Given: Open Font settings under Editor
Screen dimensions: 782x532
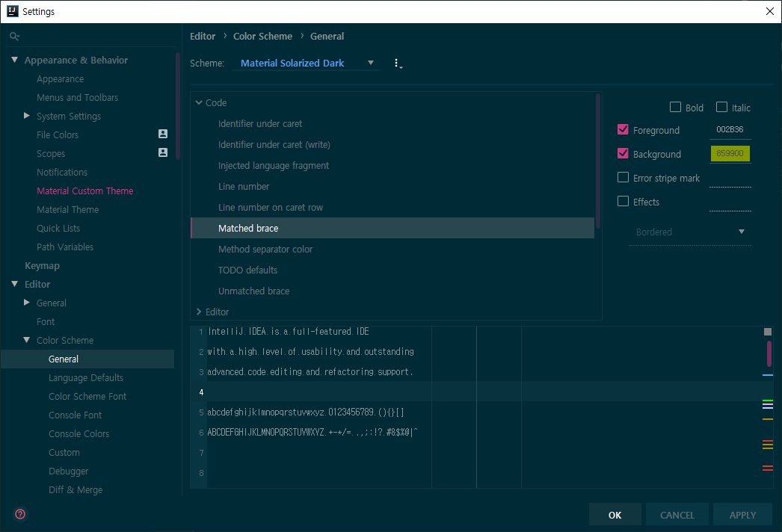Looking at the screenshot, I should pos(46,321).
